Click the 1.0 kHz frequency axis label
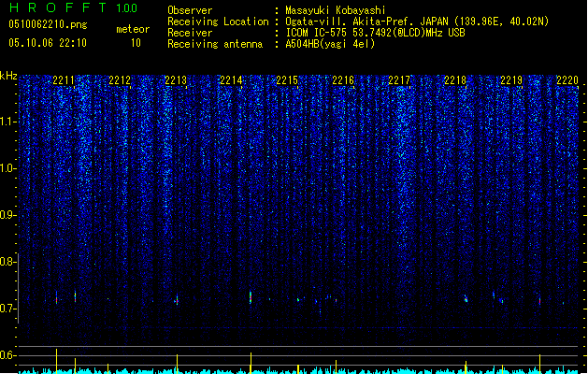The image size is (588, 374). 8,168
